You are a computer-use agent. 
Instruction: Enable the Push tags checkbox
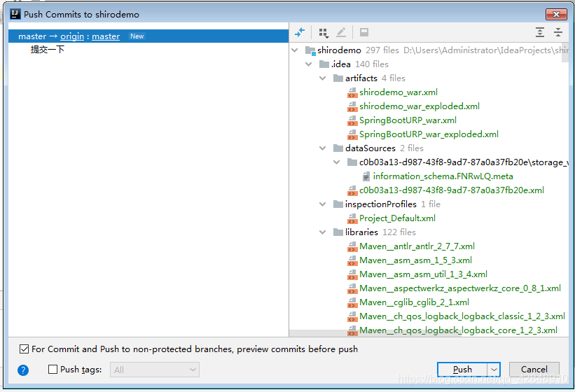(53, 370)
